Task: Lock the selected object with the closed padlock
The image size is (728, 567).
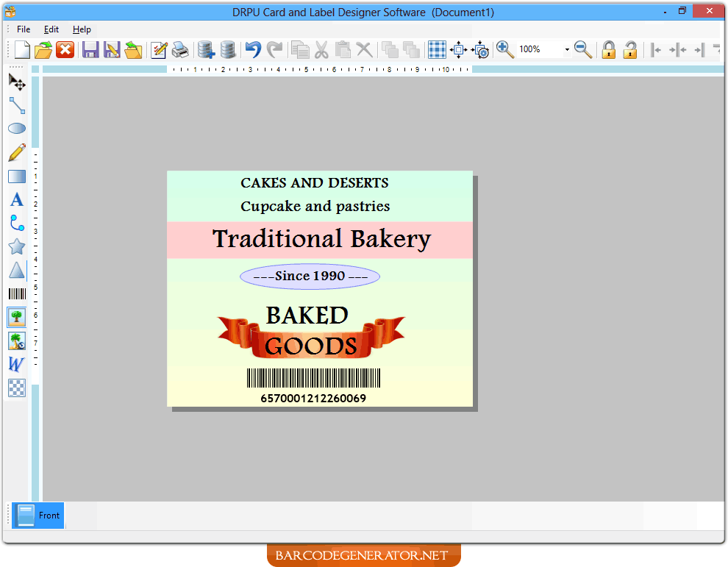Action: pyautogui.click(x=609, y=50)
